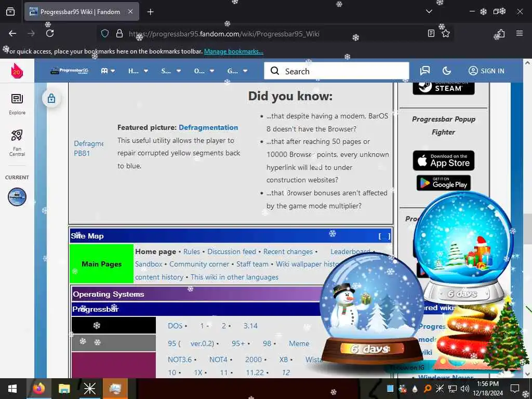This screenshot has width=532, height=399.
Task: Click the tracking protection shield icon
Action: click(x=105, y=33)
